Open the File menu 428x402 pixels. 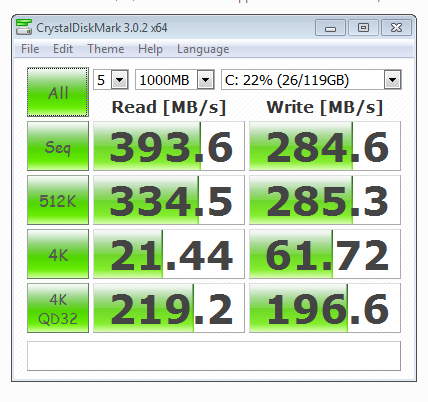click(30, 49)
